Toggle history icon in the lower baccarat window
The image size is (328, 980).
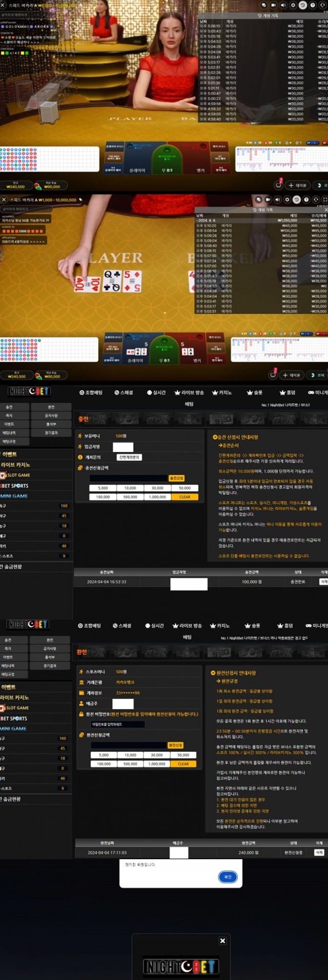[x=296, y=200]
